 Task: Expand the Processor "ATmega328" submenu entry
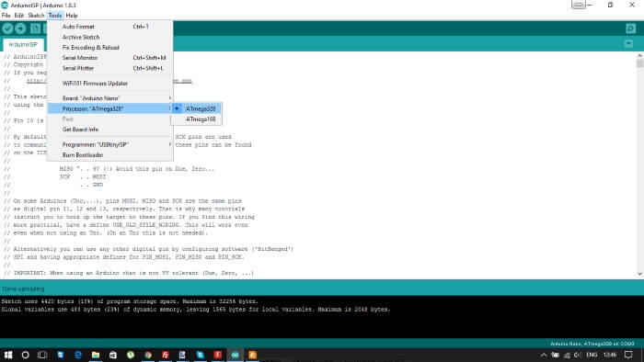(109, 108)
